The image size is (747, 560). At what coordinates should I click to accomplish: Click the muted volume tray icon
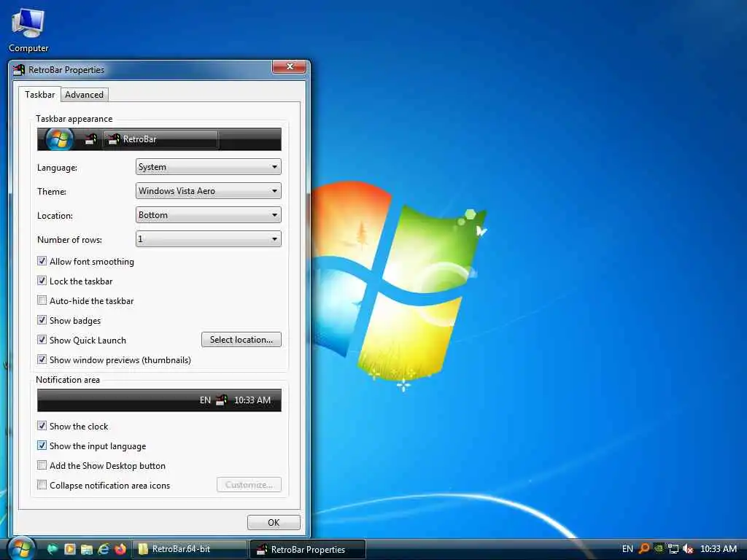[687, 549]
